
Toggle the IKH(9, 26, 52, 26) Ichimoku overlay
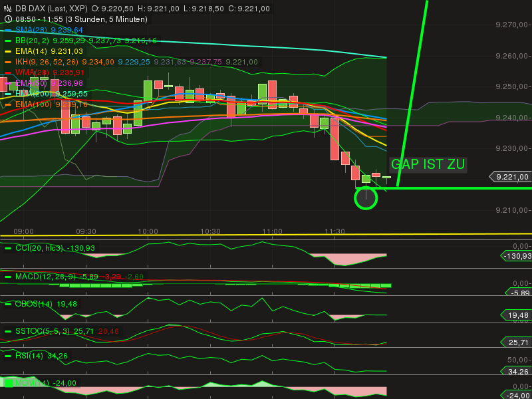(x=7, y=62)
